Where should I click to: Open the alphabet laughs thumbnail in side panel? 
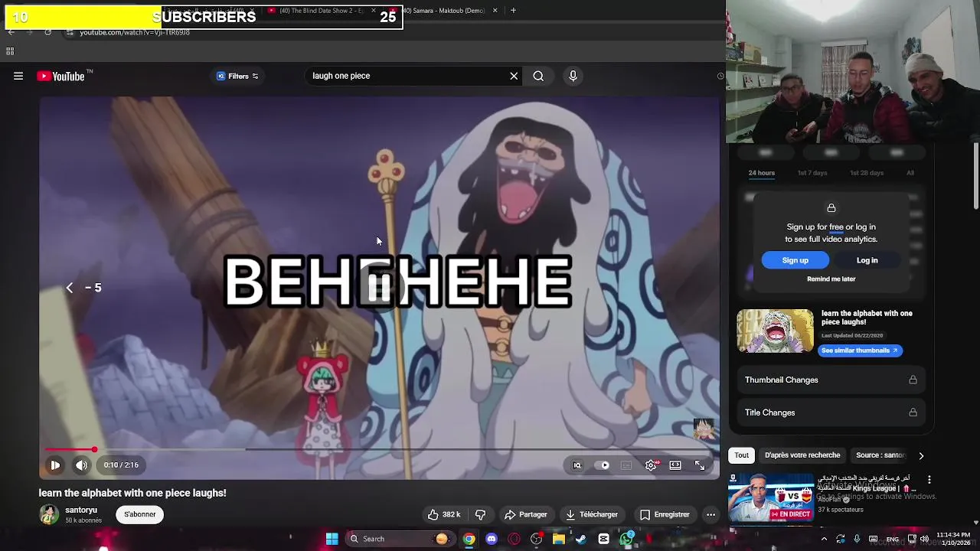[775, 331]
